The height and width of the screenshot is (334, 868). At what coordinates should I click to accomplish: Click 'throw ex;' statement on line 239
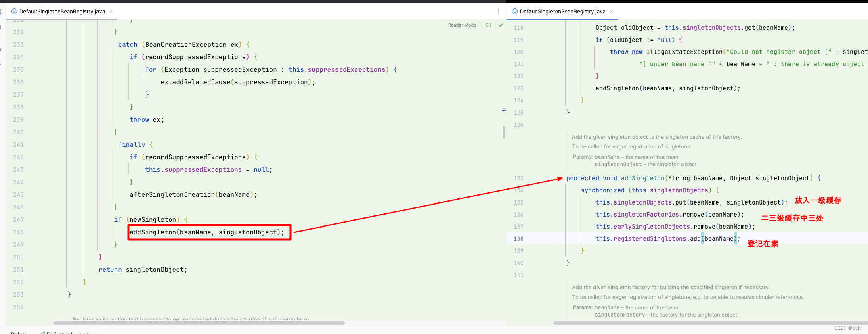(x=147, y=120)
